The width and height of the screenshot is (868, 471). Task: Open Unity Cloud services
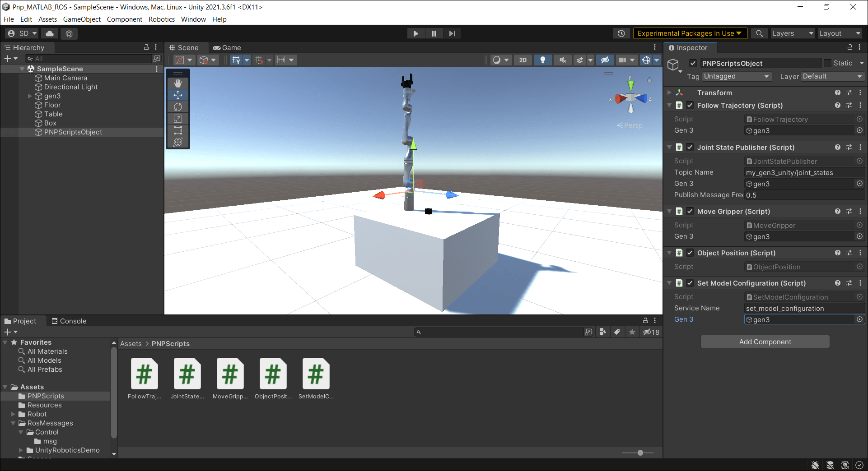coord(50,33)
